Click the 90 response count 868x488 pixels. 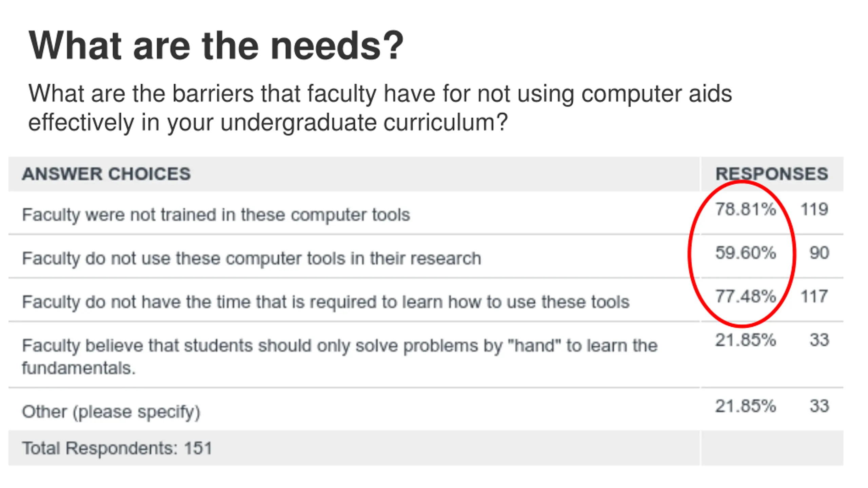[x=819, y=253]
